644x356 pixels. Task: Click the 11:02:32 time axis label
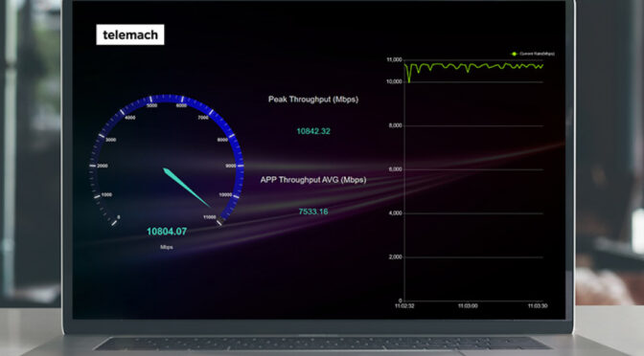pyautogui.click(x=404, y=306)
